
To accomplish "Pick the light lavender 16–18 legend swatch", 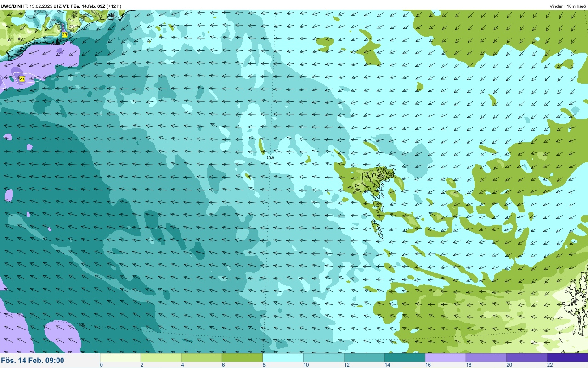I will click(x=446, y=357).
